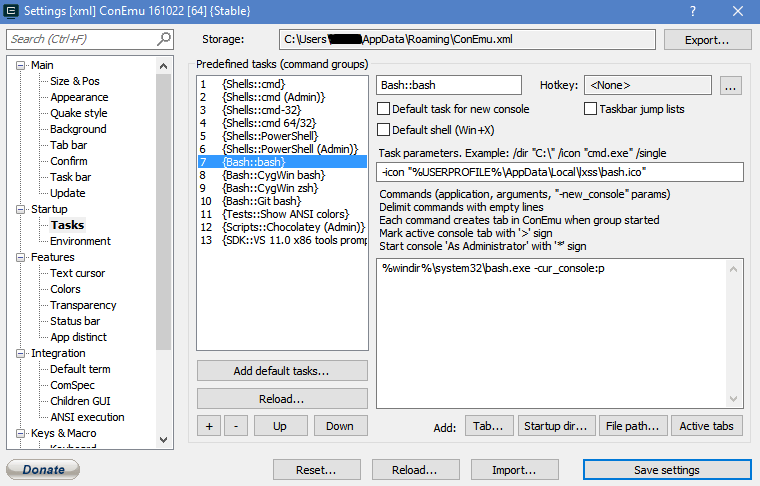Select task {Scripts::Chocolatey (Admin)}
This screenshot has height=486, width=760.
pyautogui.click(x=282, y=227)
